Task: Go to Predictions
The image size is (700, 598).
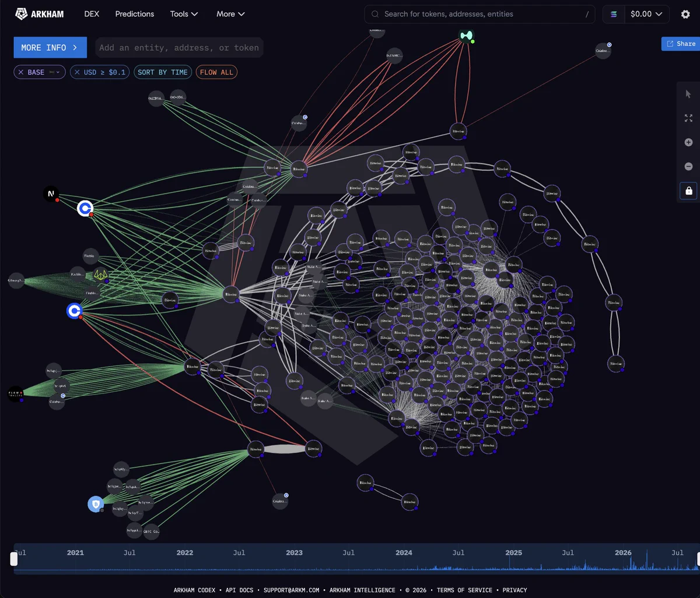Action: click(x=135, y=14)
